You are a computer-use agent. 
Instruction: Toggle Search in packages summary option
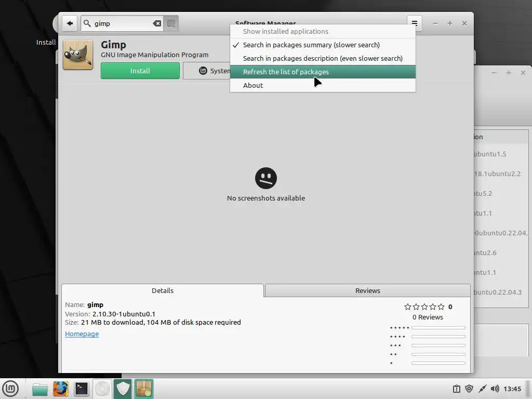(323, 45)
